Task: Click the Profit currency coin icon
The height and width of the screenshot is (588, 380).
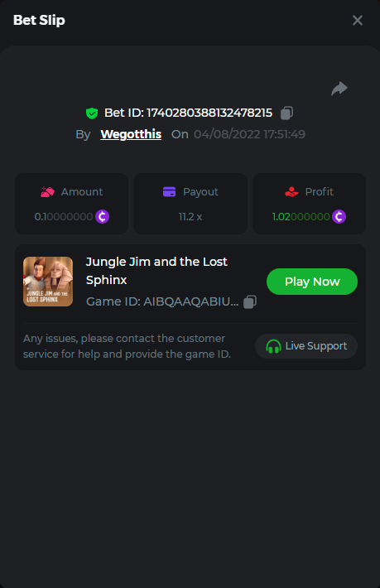Action: point(339,217)
